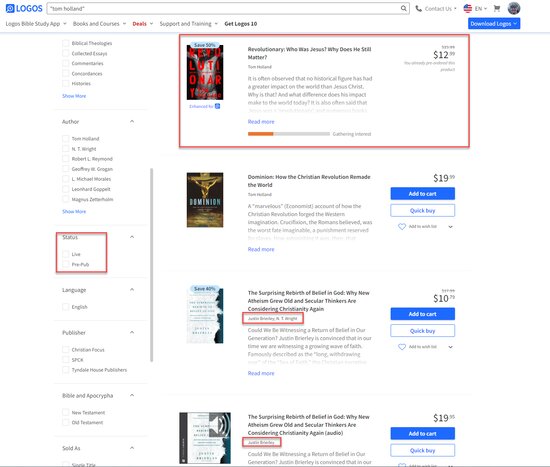Collapse the Publisher filter section

tap(132, 332)
